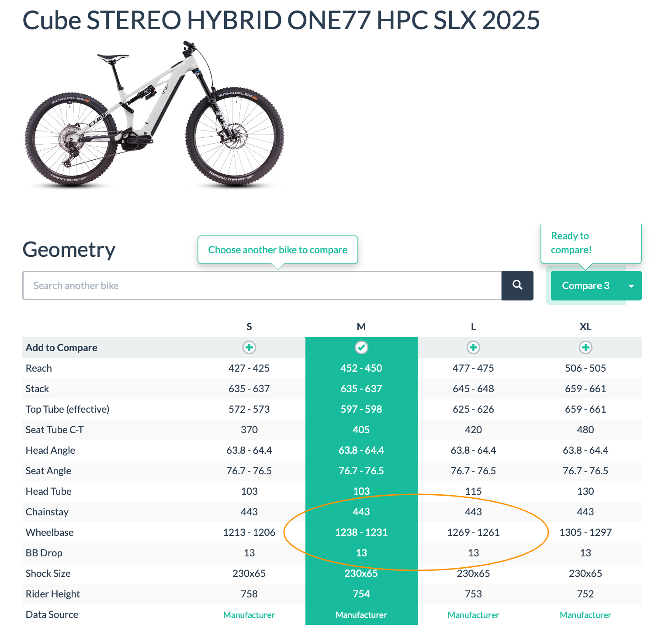Open Manufacturer data source for size M
The height and width of the screenshot is (628, 672).
[x=361, y=615]
